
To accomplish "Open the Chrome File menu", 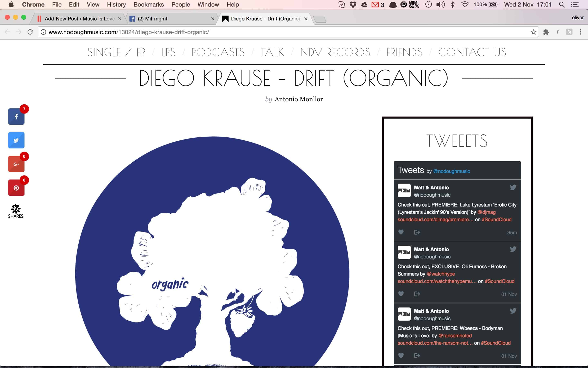I will pos(57,4).
